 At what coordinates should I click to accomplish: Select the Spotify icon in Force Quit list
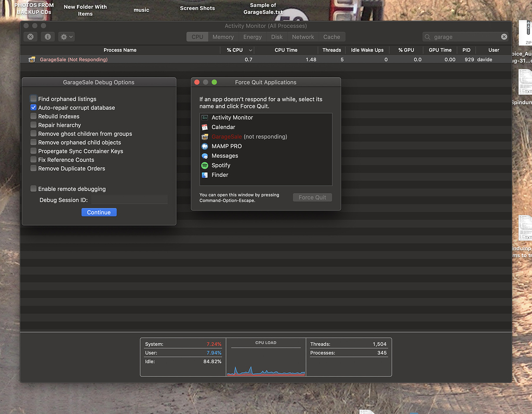pyautogui.click(x=205, y=165)
